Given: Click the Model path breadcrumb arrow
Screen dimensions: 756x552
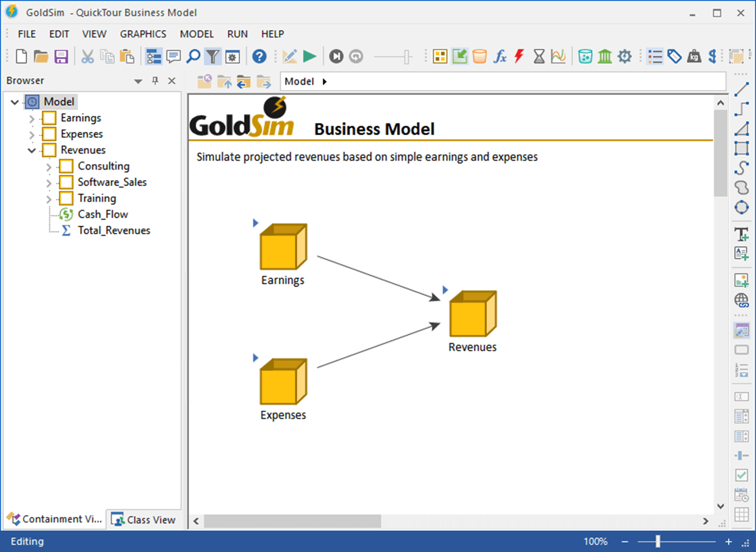Looking at the screenshot, I should (x=324, y=82).
